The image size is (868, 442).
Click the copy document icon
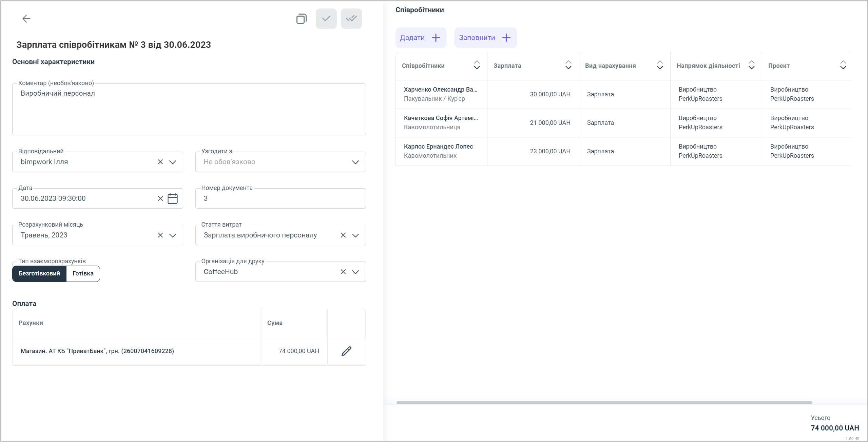pos(301,19)
